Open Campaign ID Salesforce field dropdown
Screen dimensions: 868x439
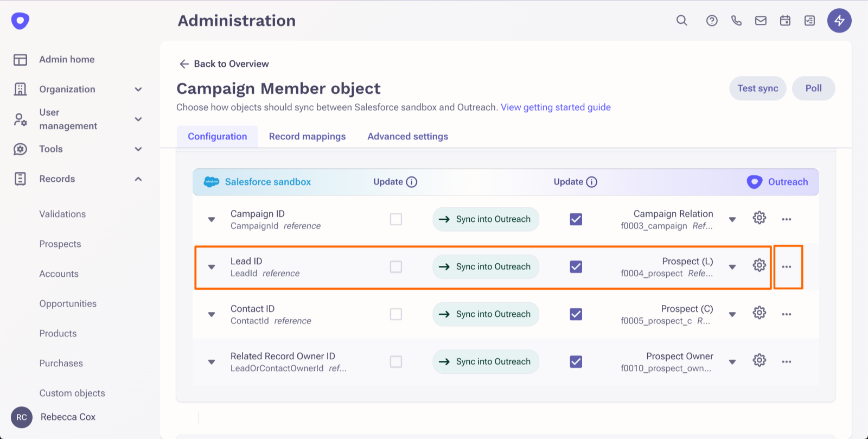(x=212, y=220)
